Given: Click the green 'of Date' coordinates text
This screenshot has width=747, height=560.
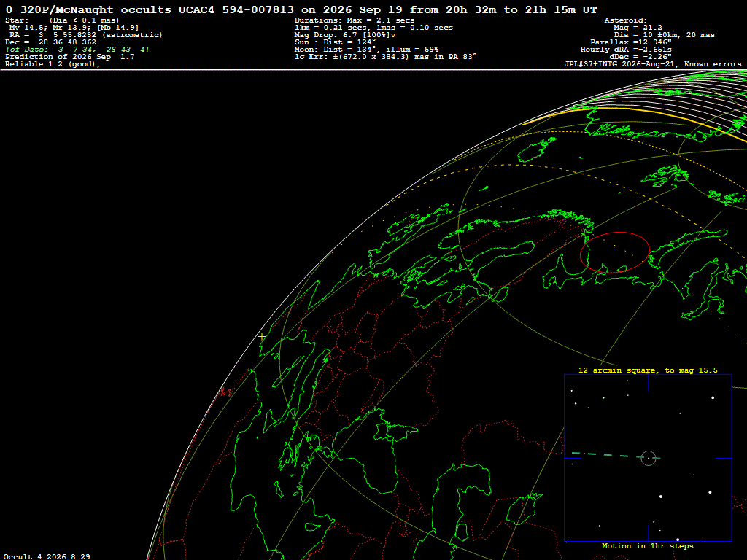Looking at the screenshot, I should coord(77,50).
